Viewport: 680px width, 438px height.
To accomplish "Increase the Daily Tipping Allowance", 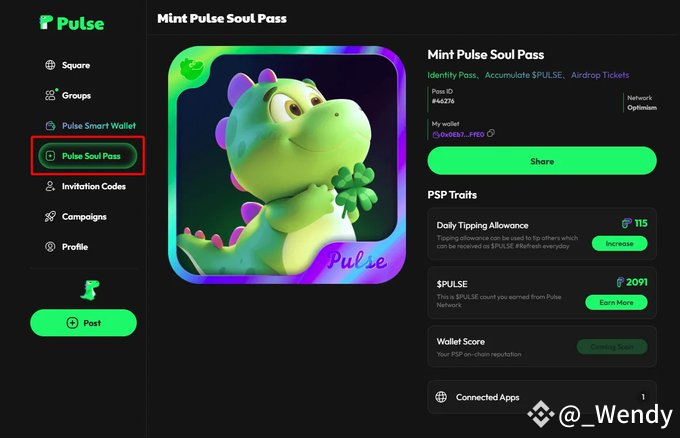I will coord(619,244).
